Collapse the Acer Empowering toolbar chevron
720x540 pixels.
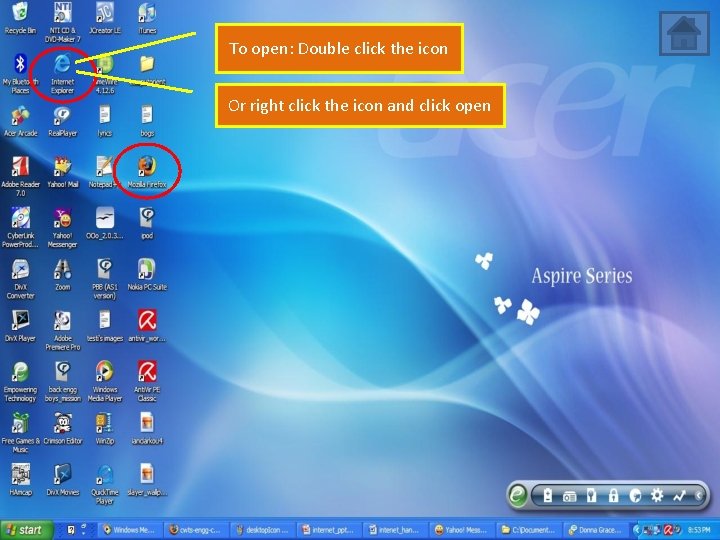698,495
